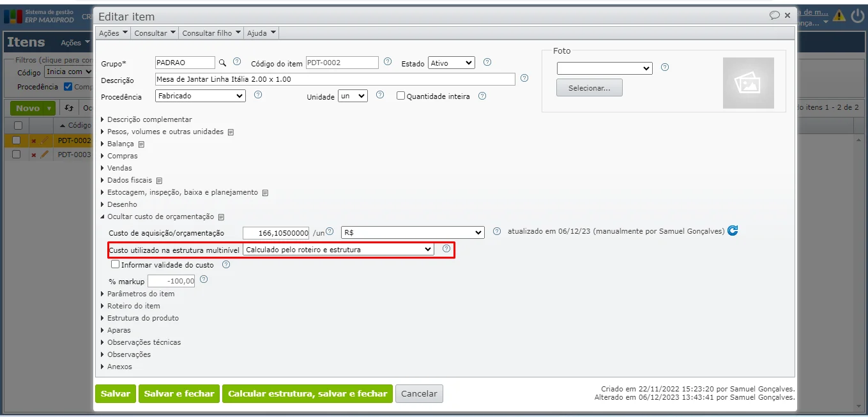
Task: Open help icon next to Quantidade inteira
Action: (482, 96)
